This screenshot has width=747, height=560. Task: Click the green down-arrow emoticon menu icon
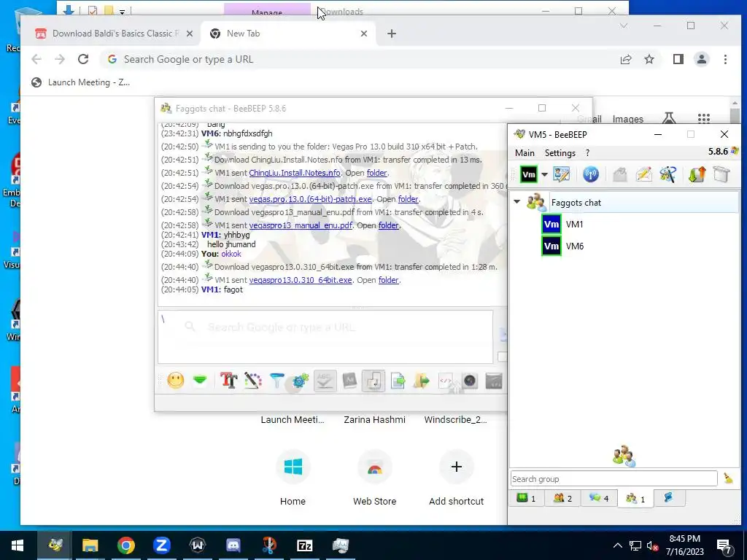pos(200,380)
